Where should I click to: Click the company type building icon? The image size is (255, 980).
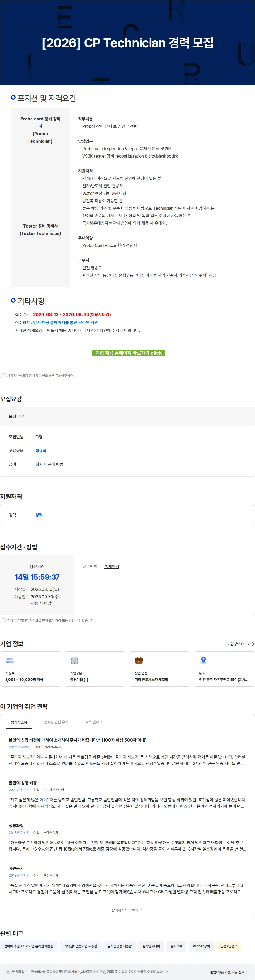pyautogui.click(x=74, y=661)
